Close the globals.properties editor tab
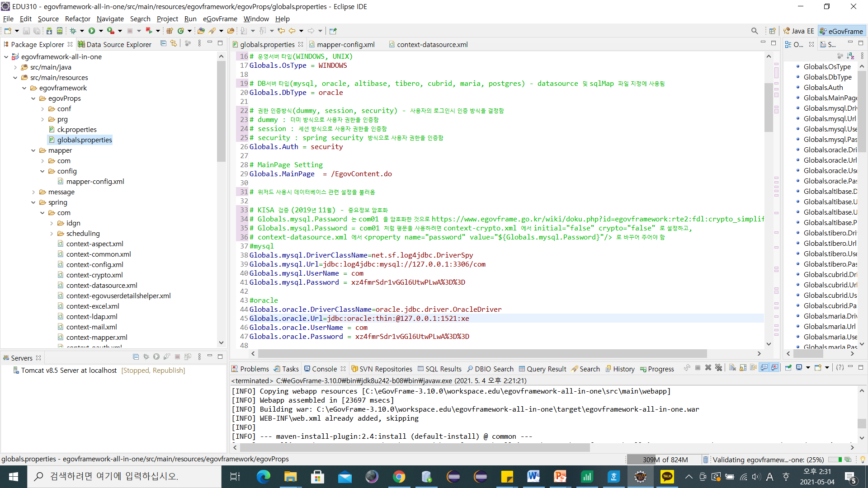Viewport: 868px width, 488px height. tap(301, 44)
